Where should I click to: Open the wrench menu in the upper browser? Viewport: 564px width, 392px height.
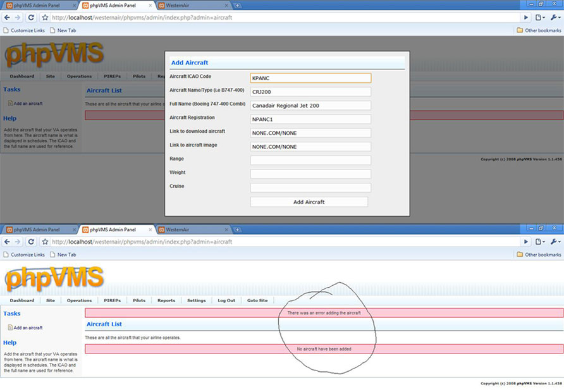click(x=555, y=17)
